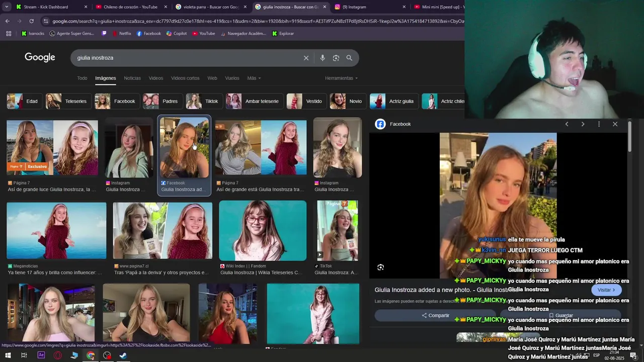Clear the Google search box text
The image size is (644, 362).
pos(306,58)
